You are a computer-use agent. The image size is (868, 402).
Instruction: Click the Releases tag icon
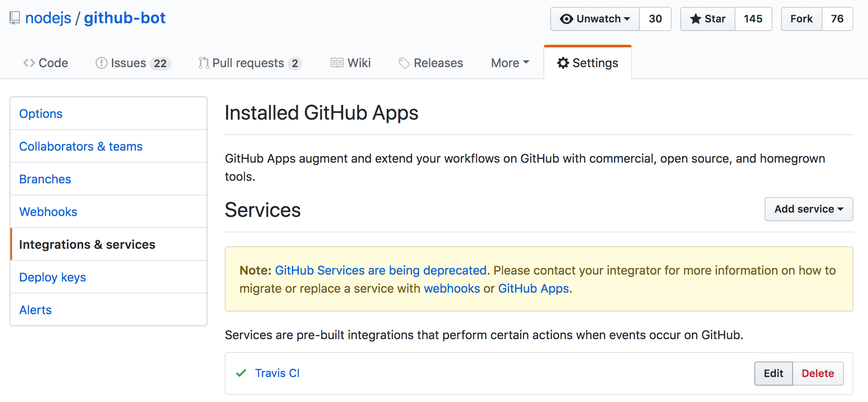point(404,63)
